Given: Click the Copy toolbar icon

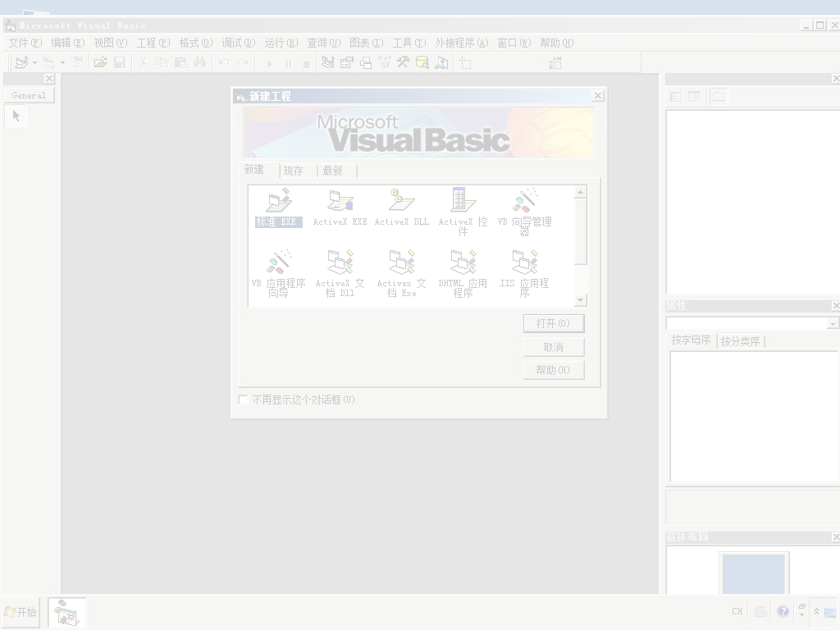Looking at the screenshot, I should click(x=162, y=62).
